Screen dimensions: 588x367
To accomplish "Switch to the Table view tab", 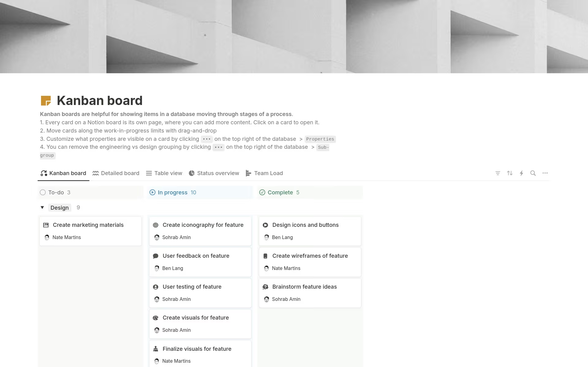I will [168, 173].
